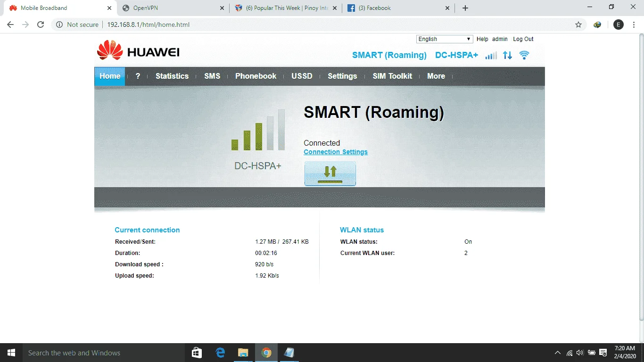Reload the current page

[41, 25]
